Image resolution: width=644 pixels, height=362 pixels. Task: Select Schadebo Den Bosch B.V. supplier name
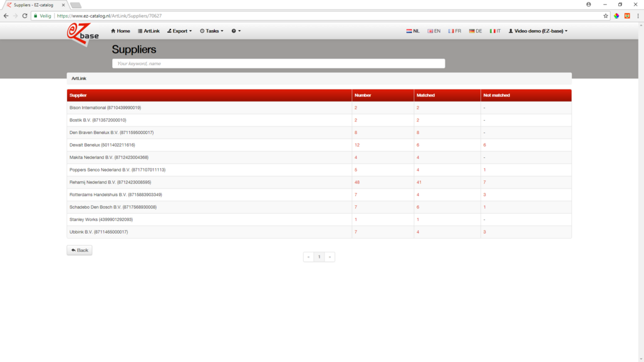point(113,207)
